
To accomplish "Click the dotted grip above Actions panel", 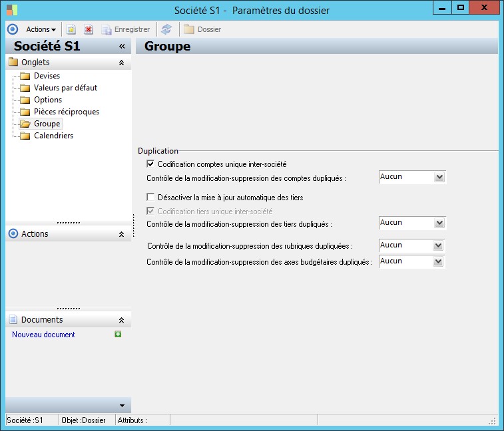I will pos(69,223).
